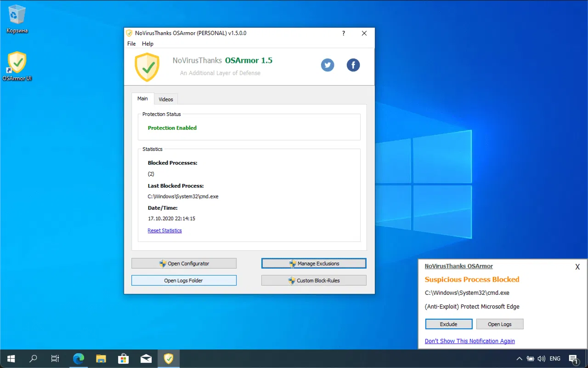
Task: Launch Microsoft Edge from the taskbar
Action: (79, 359)
